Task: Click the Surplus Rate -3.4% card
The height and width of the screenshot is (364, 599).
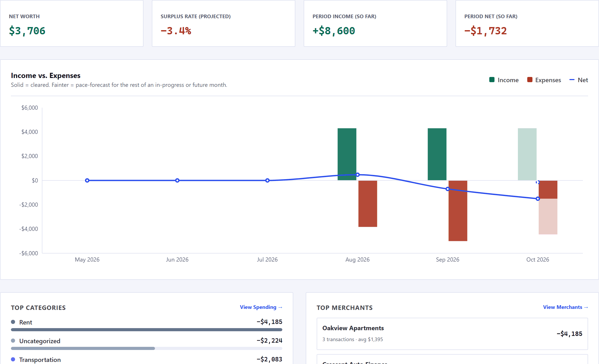Action: tap(224, 23)
